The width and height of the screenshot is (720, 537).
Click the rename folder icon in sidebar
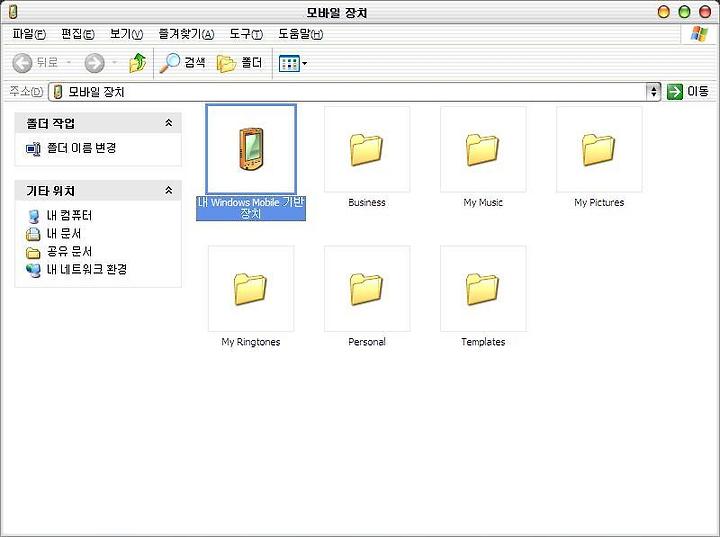tap(33, 149)
